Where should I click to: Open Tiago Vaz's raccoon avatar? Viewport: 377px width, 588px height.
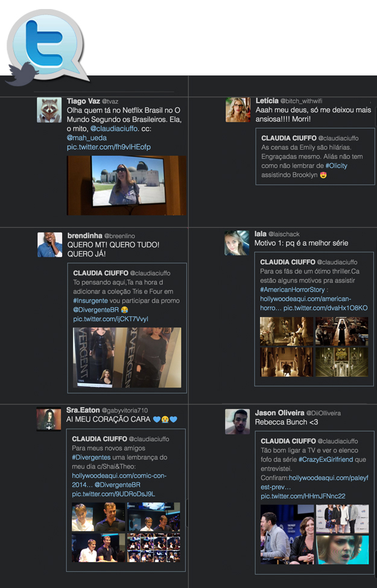(49, 110)
